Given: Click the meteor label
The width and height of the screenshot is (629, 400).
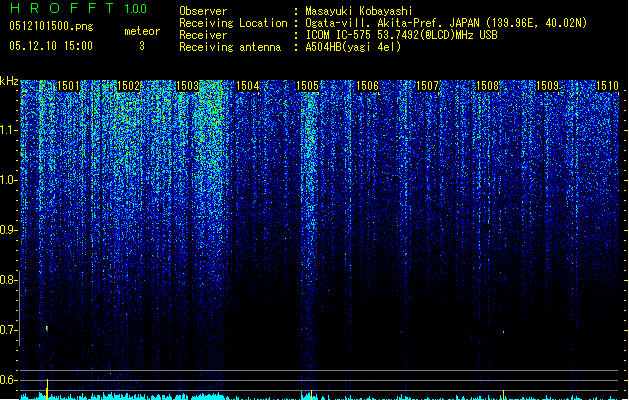Looking at the screenshot, I should (x=142, y=31).
